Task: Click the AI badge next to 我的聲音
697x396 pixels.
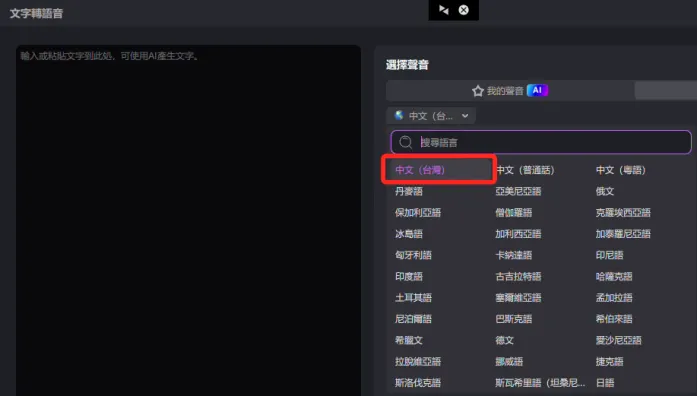Action: [537, 90]
